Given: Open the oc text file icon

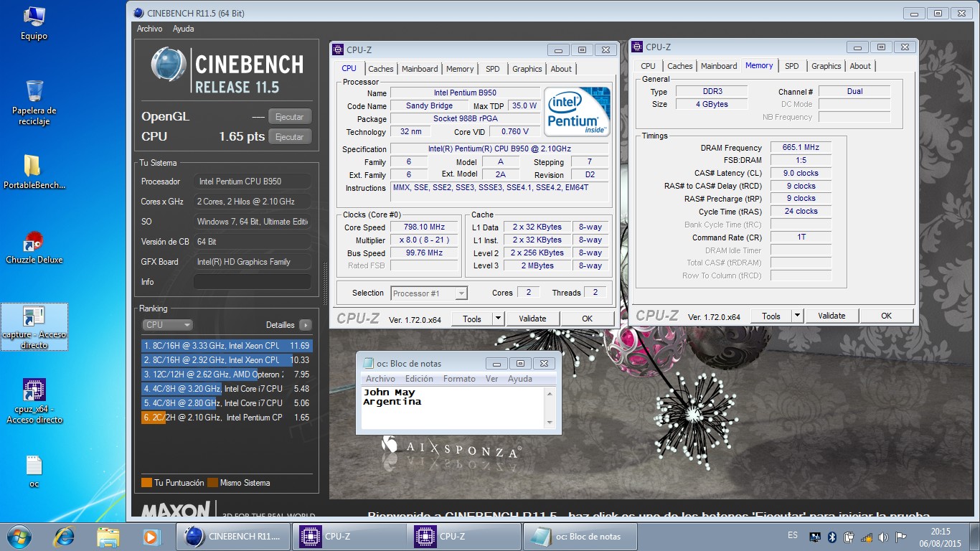Looking at the screenshot, I should click(34, 471).
